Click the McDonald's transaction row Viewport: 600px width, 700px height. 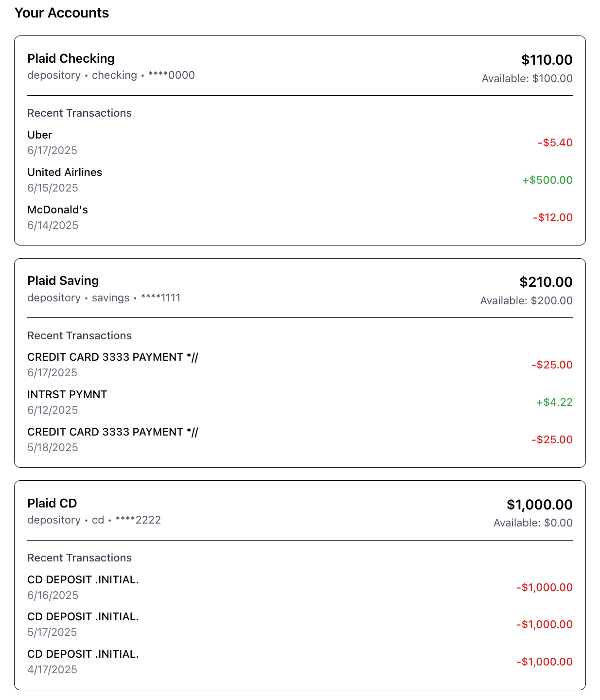[57, 210]
